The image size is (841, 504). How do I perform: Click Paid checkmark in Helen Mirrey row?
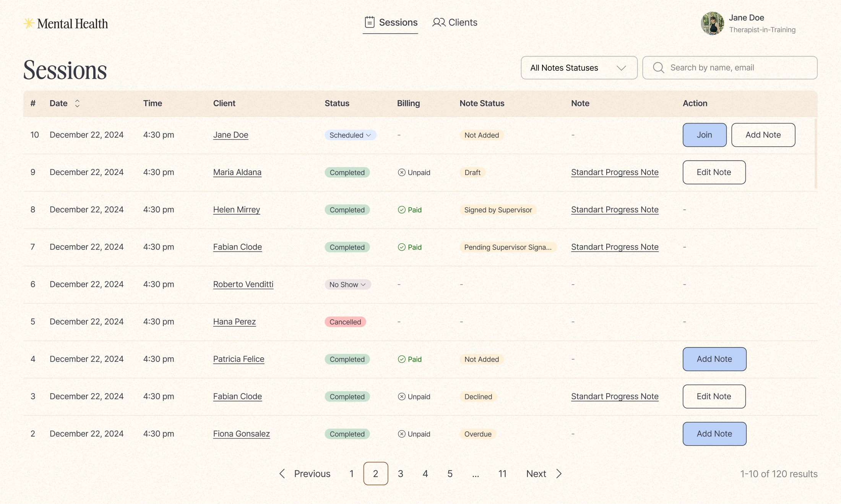(x=401, y=210)
